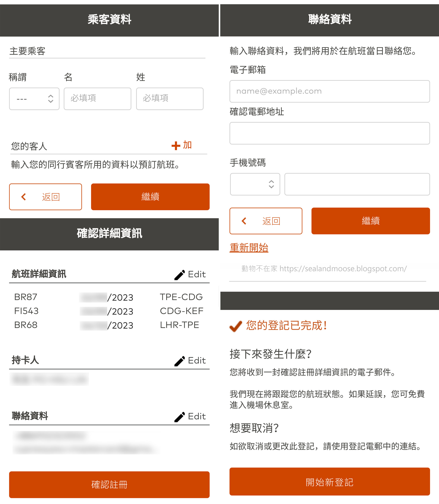Click the 姓 last name field
The width and height of the screenshot is (439, 504).
[x=170, y=99]
